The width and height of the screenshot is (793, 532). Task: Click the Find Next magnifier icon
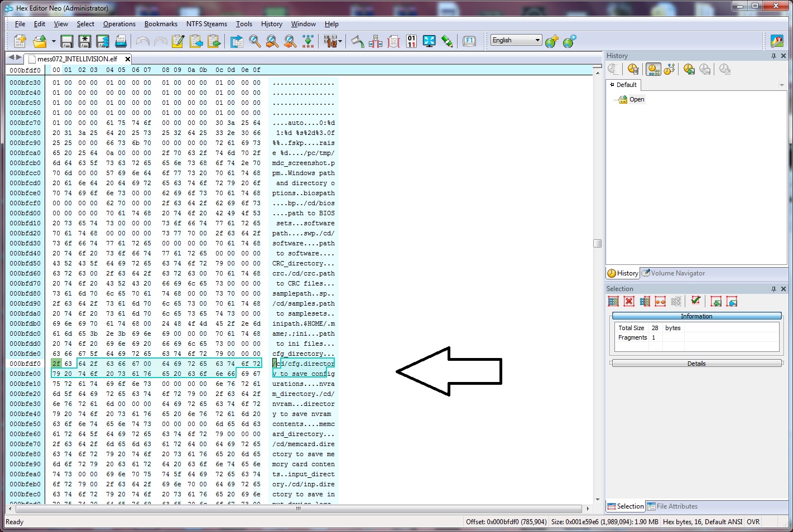(x=272, y=41)
